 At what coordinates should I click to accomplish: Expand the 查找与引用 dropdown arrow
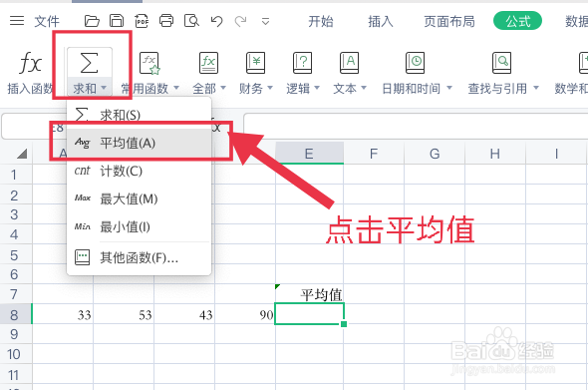click(x=536, y=89)
